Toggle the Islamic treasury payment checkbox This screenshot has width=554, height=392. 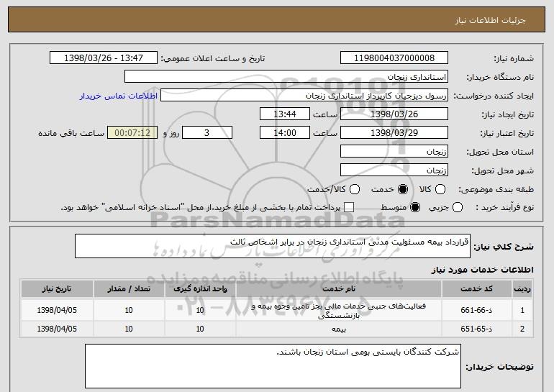coord(349,207)
